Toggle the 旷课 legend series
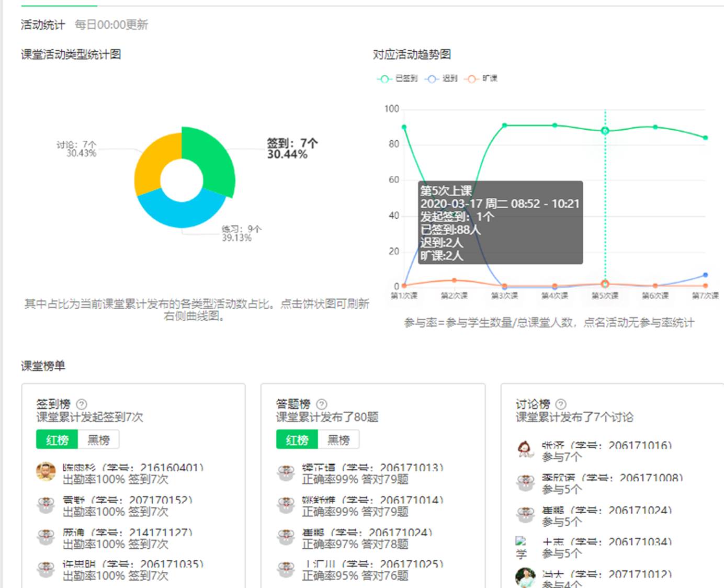Screen dimensions: 724x588 point(481,78)
